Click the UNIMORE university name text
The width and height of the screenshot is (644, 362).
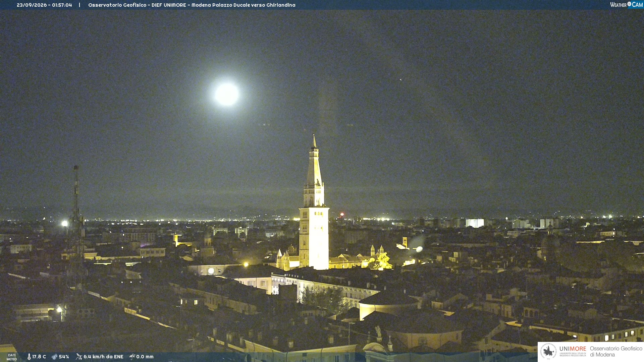click(573, 349)
